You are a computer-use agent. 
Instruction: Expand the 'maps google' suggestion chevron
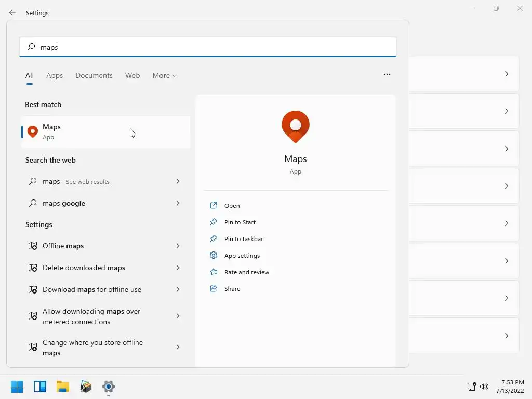pyautogui.click(x=178, y=203)
